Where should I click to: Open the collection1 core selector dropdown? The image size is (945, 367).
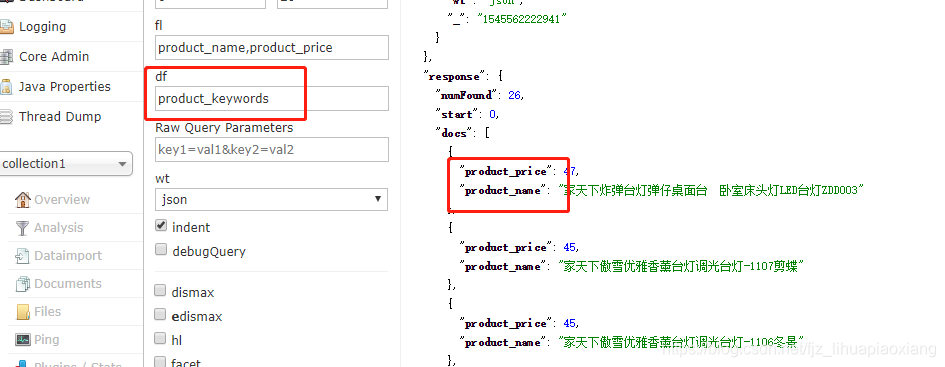pyautogui.click(x=65, y=164)
